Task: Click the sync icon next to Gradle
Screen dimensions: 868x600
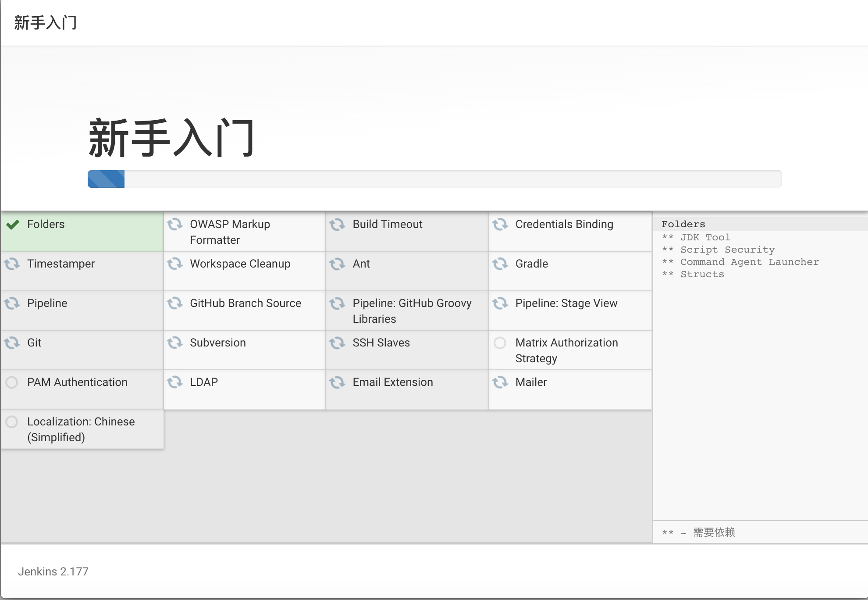Action: (500, 264)
